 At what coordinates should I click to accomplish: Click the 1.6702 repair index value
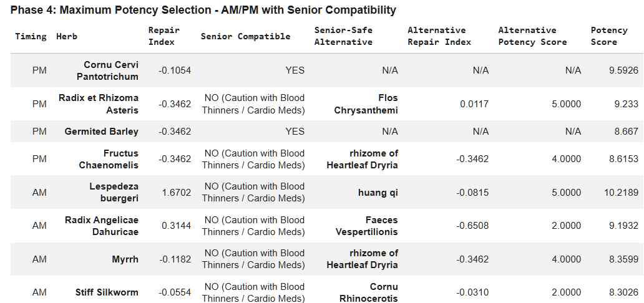(x=176, y=193)
